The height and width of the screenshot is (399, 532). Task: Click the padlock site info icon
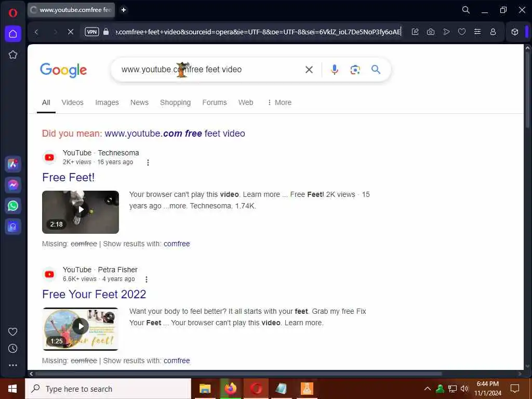[x=106, y=32]
